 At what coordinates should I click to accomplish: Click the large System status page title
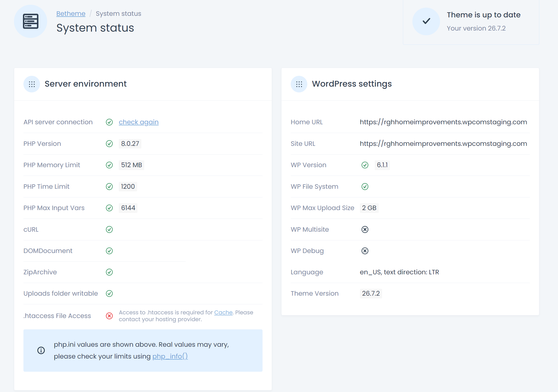(95, 28)
